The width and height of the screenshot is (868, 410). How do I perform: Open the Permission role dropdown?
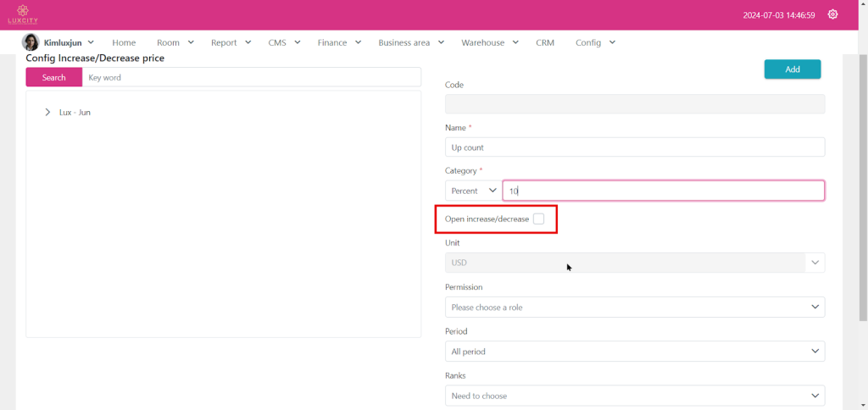(634, 307)
